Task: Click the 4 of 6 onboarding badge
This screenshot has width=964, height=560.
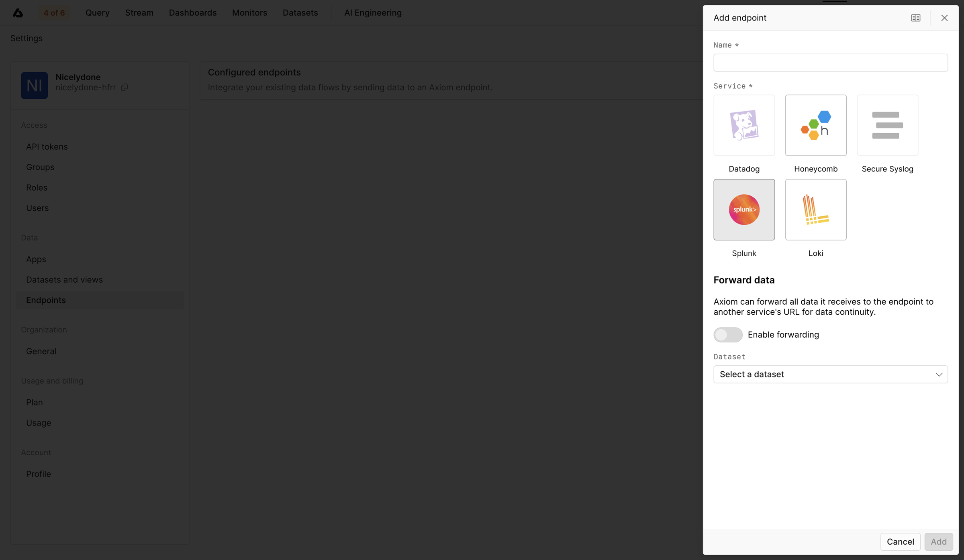Action: point(54,13)
